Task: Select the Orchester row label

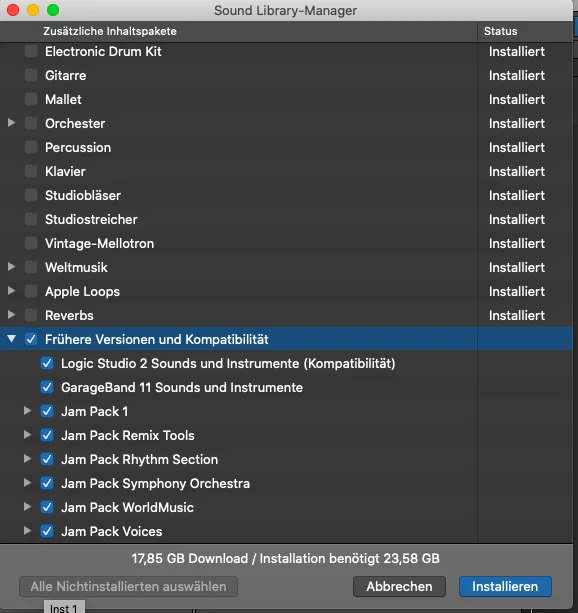Action: point(75,123)
